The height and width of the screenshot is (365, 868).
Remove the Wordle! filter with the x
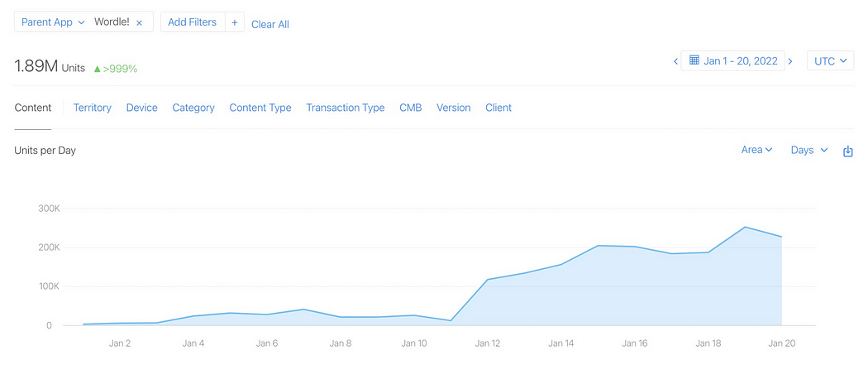coord(139,22)
